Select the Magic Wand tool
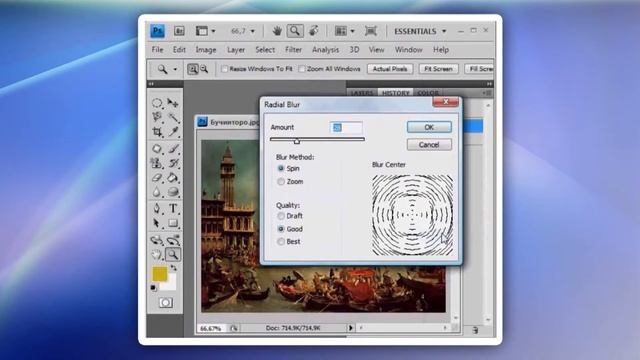 click(x=173, y=118)
